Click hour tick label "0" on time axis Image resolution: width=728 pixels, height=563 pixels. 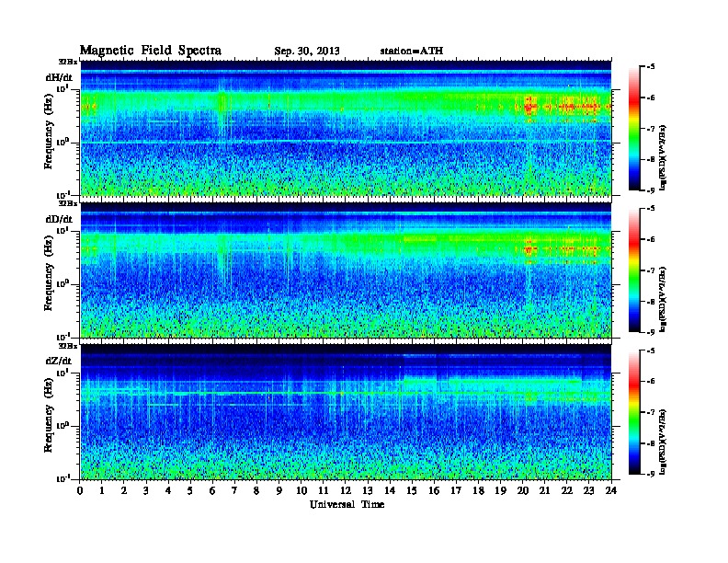click(x=80, y=490)
